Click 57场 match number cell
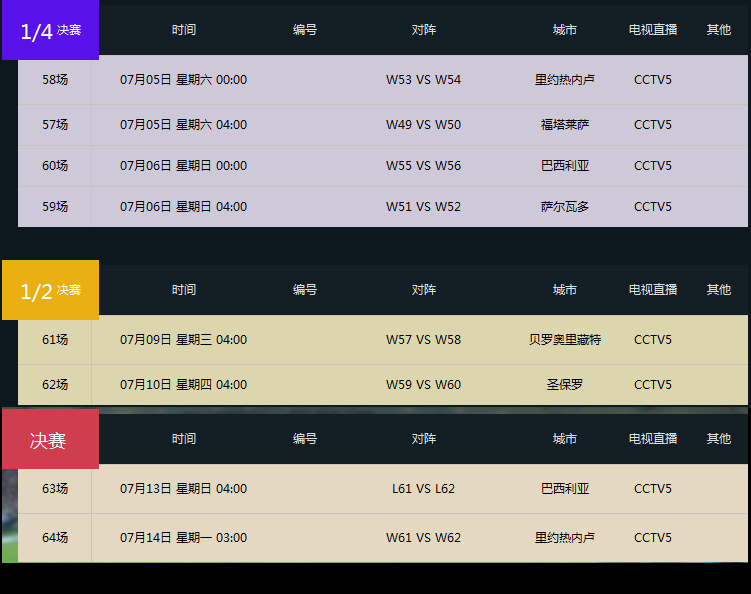This screenshot has width=751, height=594. pos(55,125)
